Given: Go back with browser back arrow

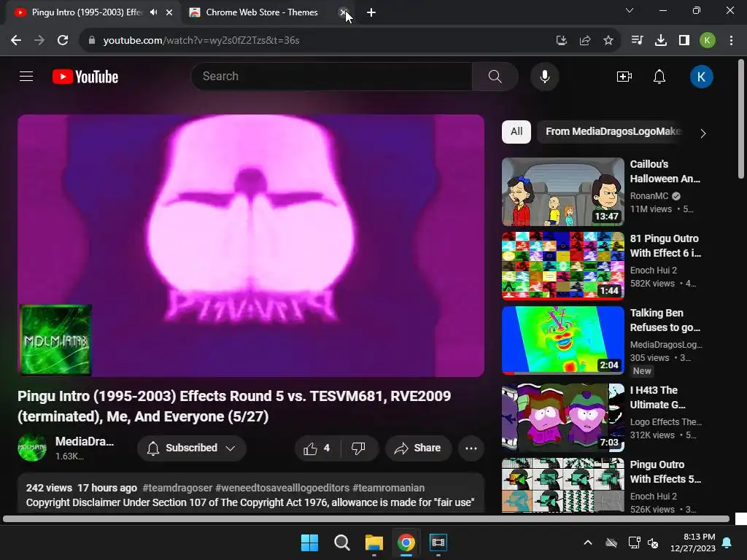Looking at the screenshot, I should pos(16,41).
